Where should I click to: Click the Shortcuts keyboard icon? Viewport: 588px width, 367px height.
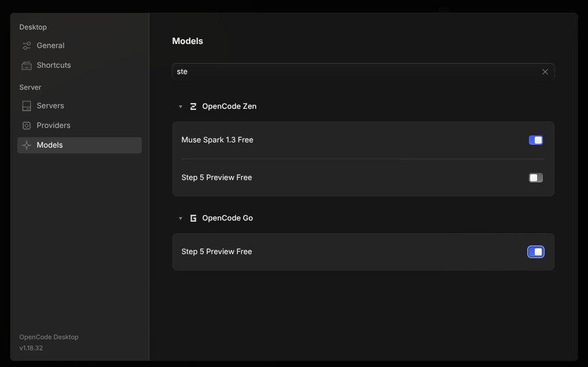27,65
